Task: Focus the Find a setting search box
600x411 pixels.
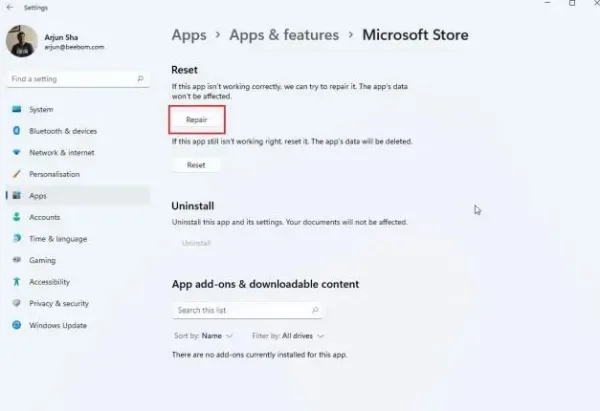Action: coord(78,79)
